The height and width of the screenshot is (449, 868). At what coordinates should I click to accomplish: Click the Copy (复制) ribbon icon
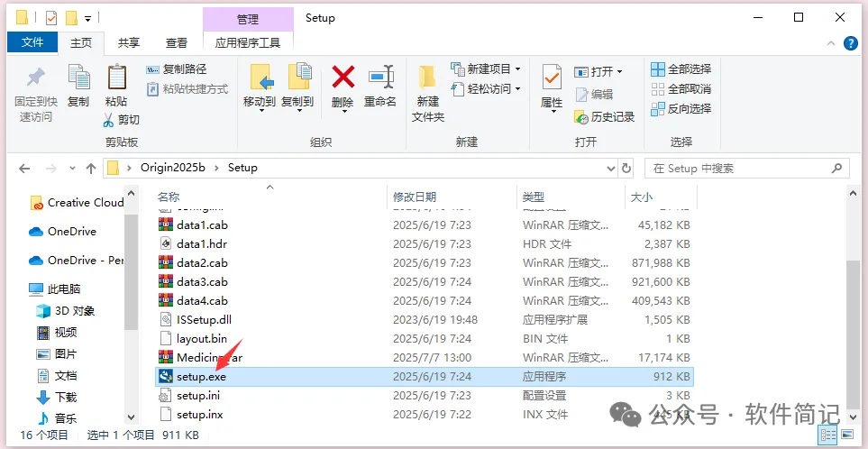pyautogui.click(x=78, y=78)
